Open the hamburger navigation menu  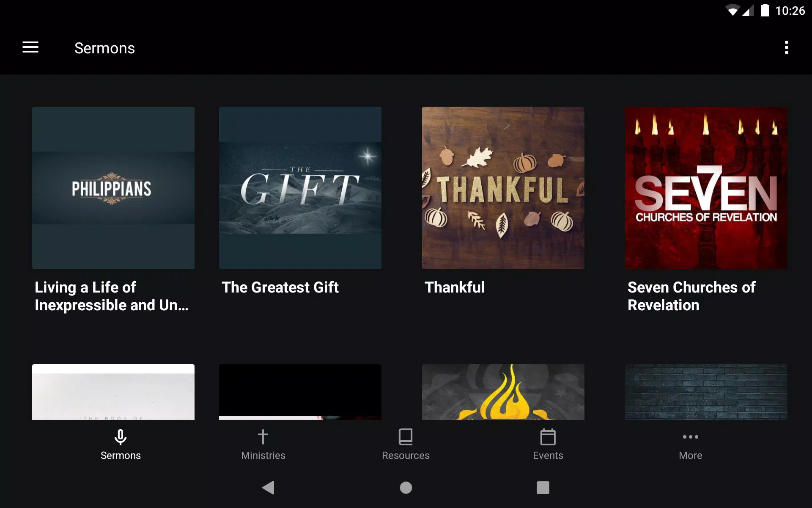[30, 47]
